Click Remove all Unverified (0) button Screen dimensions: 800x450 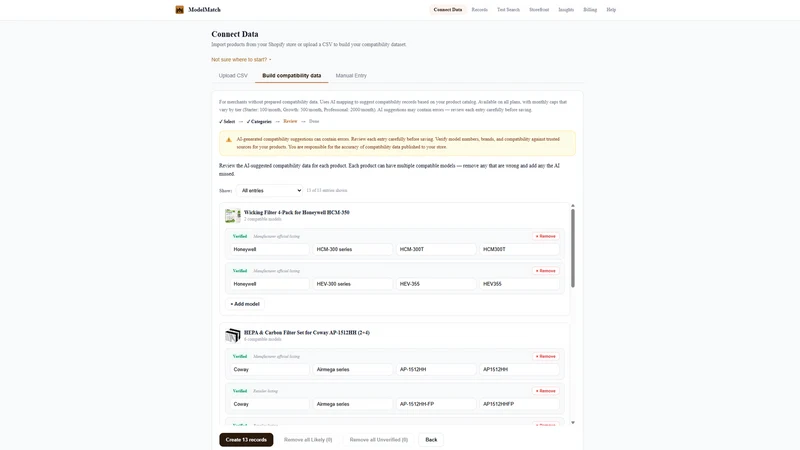click(x=379, y=440)
